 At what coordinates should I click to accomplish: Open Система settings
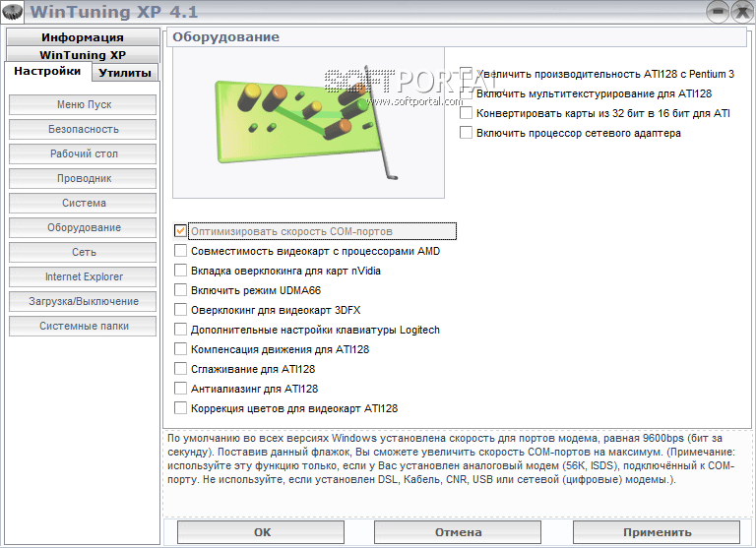(83, 203)
